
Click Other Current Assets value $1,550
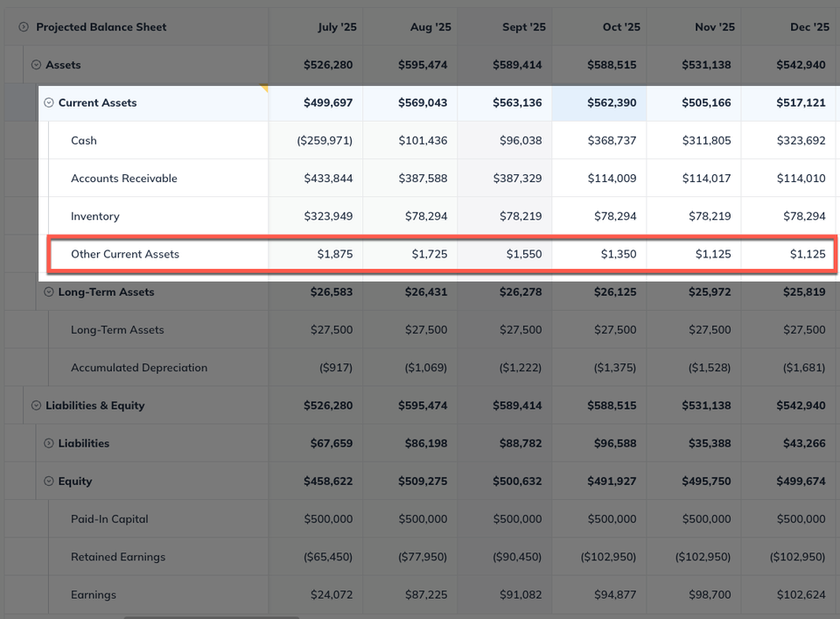(x=524, y=254)
